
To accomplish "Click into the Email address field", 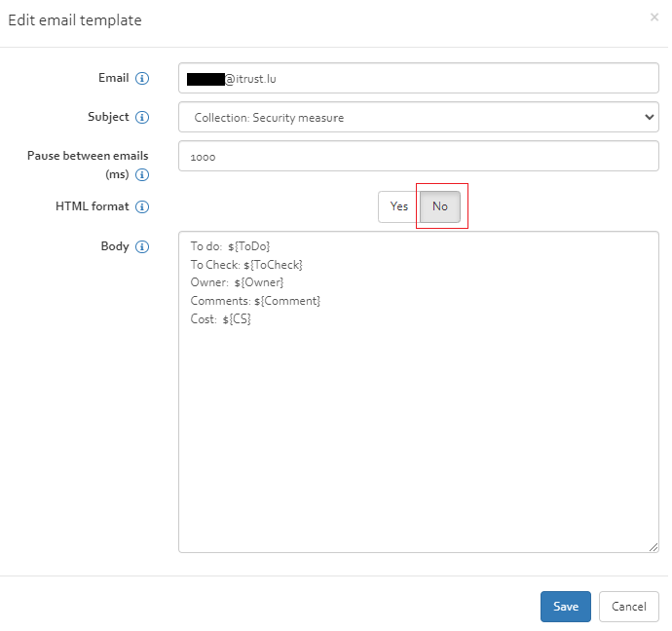I will pos(418,78).
